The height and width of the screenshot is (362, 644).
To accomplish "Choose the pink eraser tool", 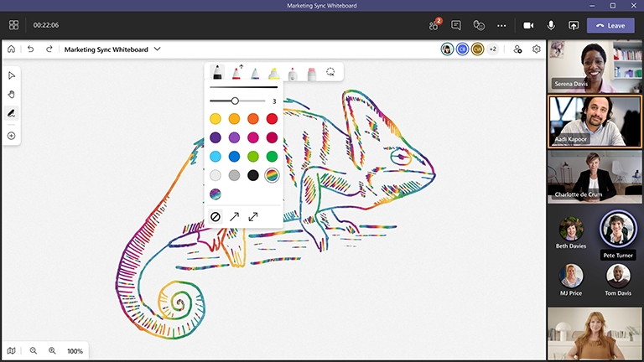I will (311, 73).
